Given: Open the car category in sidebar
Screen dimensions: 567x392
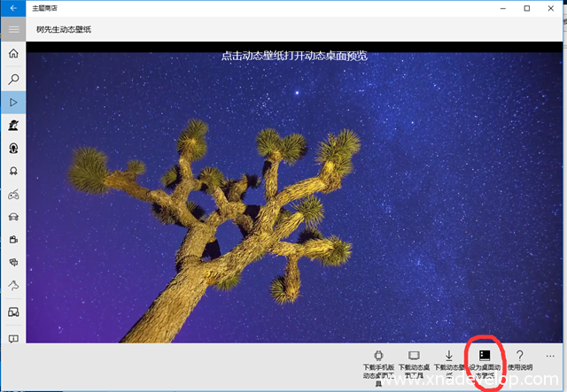Looking at the screenshot, I should pos(13,217).
